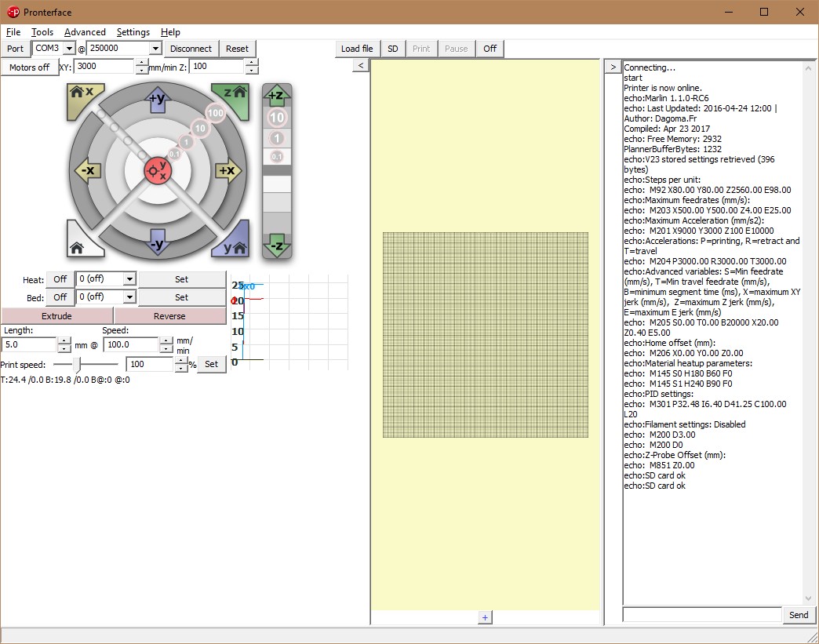Open the Heat temperature preset dropdown

point(129,279)
